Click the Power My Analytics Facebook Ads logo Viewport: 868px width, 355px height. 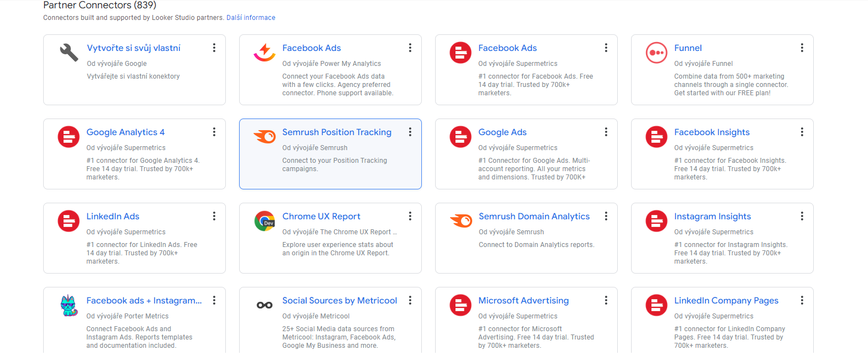point(265,53)
